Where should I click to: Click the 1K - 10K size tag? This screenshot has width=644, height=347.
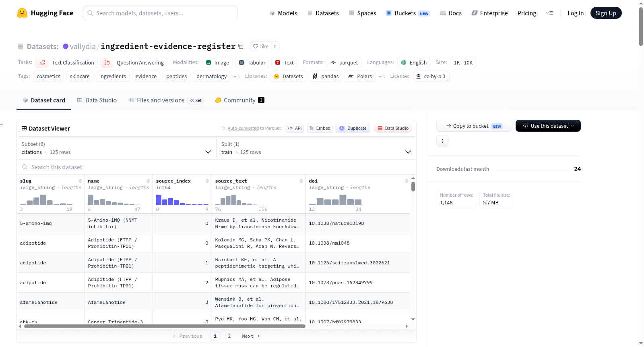pyautogui.click(x=463, y=62)
